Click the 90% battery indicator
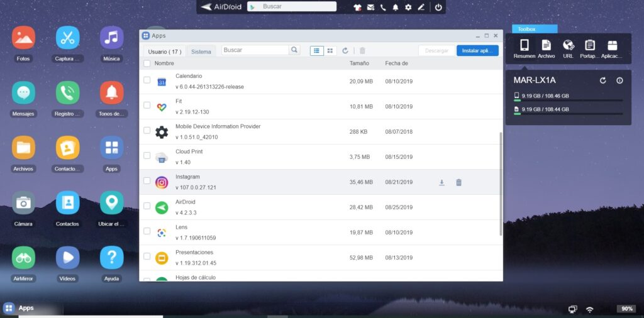 [627, 309]
